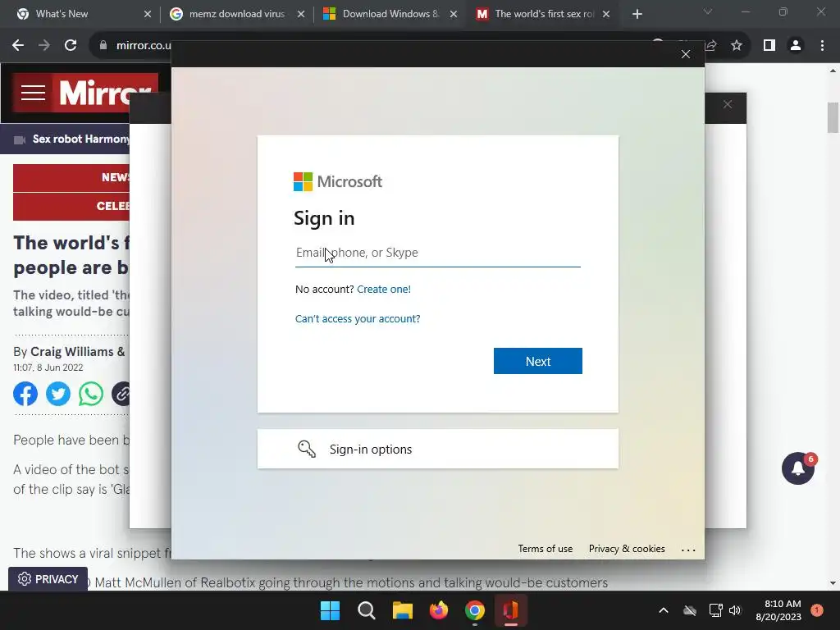
Task: Click the Next button in the sign-in dialog
Action: pos(538,361)
